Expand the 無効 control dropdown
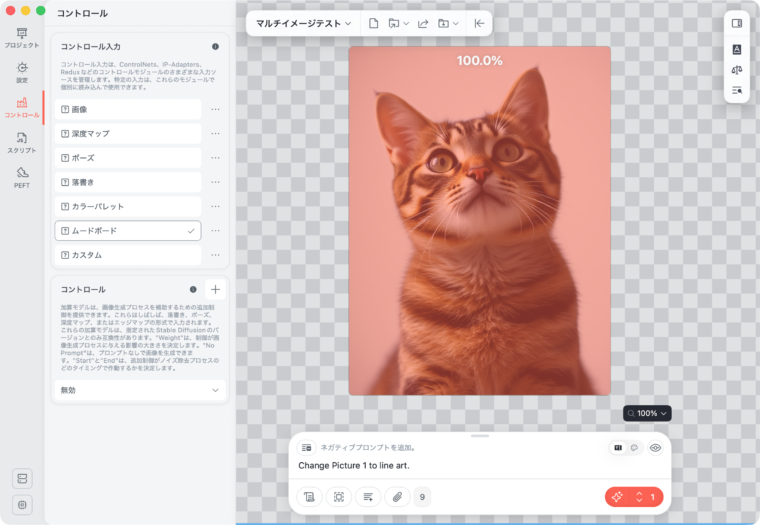Viewport: 760px width, 525px height. (x=139, y=390)
